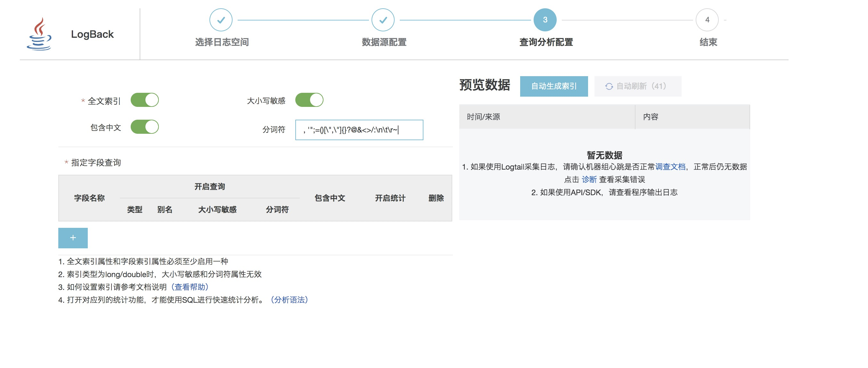
Task: Click the step 2 checkmark circle
Action: (383, 20)
